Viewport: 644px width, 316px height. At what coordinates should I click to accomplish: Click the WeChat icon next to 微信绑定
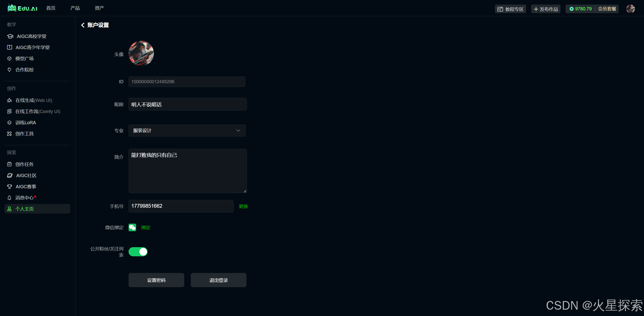tap(132, 227)
